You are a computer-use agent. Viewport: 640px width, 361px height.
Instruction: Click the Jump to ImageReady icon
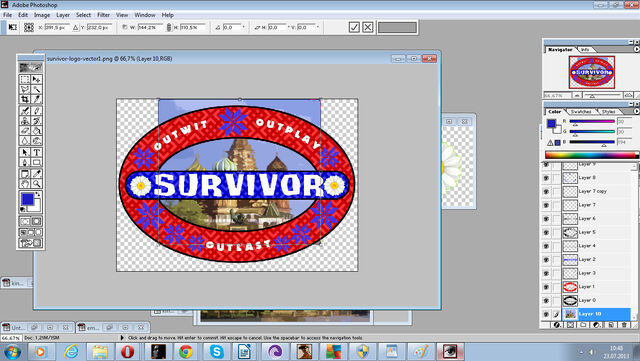coord(31,243)
